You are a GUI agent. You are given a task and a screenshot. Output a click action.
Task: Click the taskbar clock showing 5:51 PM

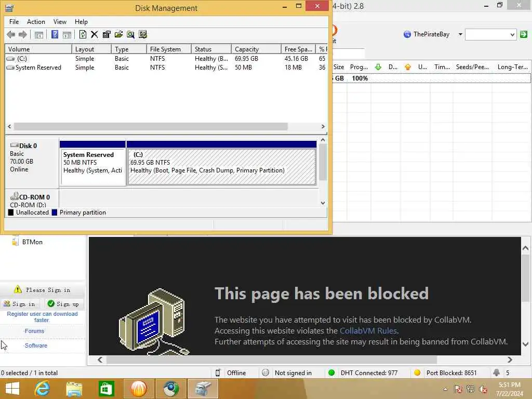[510, 389]
